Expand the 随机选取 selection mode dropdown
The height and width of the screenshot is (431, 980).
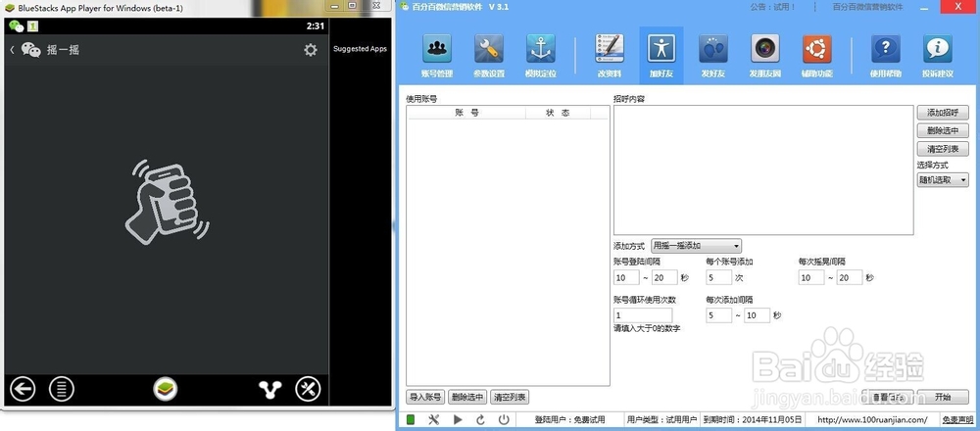coord(943,180)
